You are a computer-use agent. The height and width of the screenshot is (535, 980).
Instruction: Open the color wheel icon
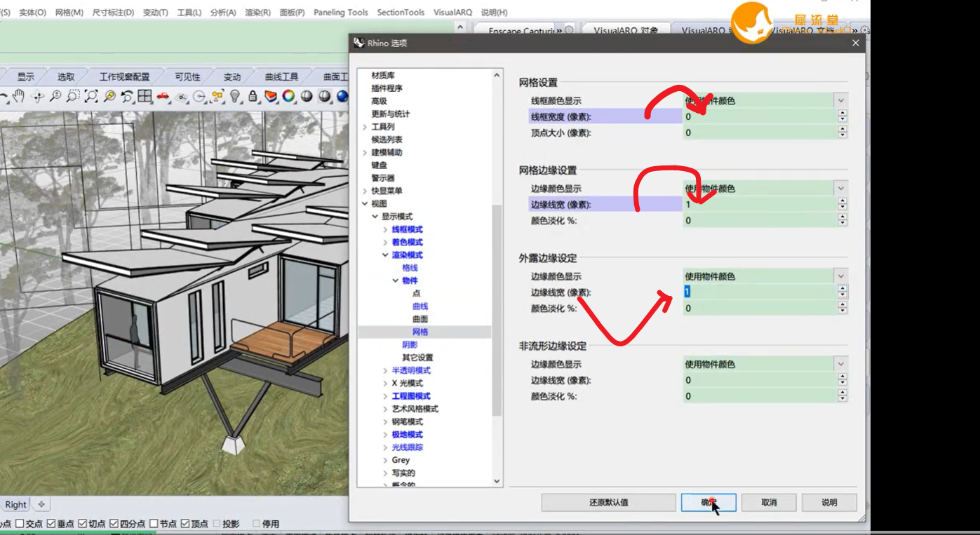click(x=288, y=96)
